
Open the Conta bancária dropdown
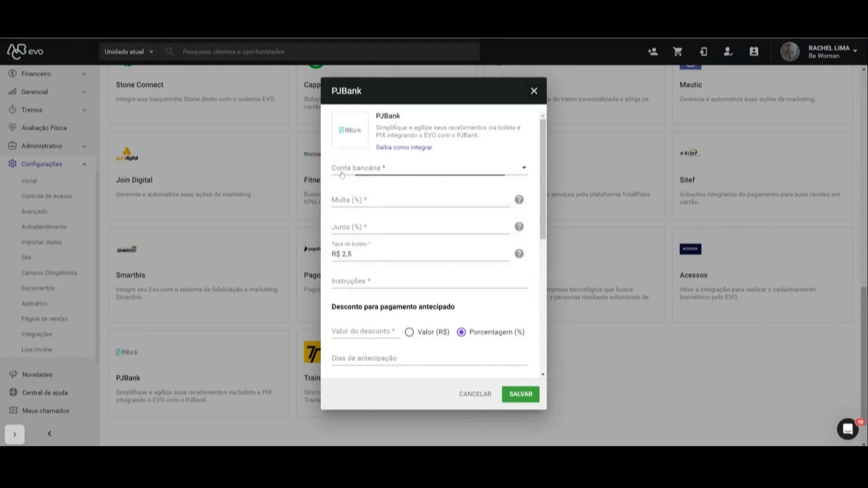click(x=429, y=168)
